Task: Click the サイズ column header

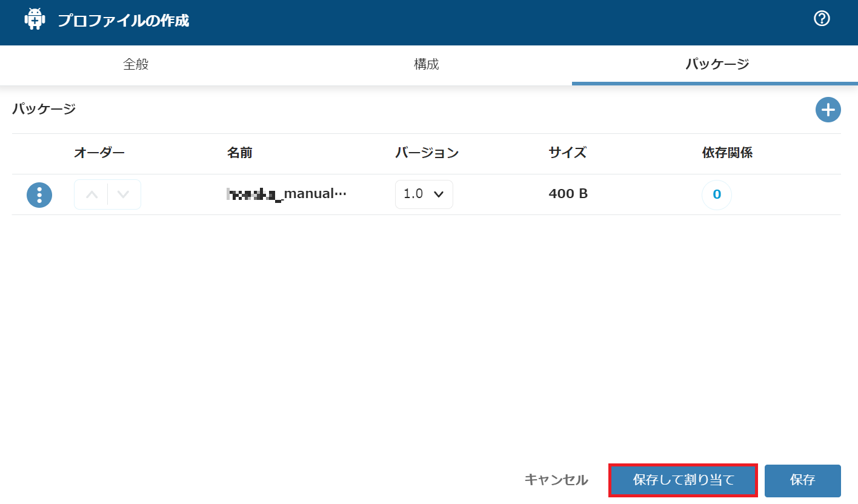Action: 568,153
